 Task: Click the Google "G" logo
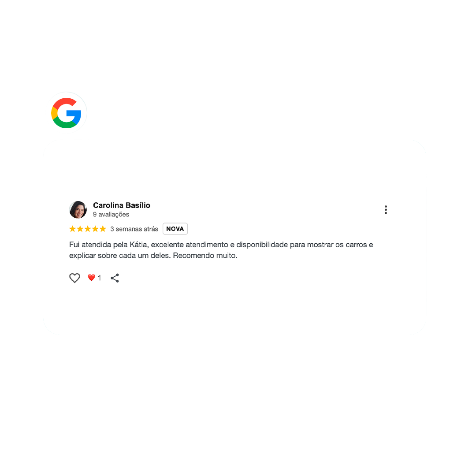[66, 113]
